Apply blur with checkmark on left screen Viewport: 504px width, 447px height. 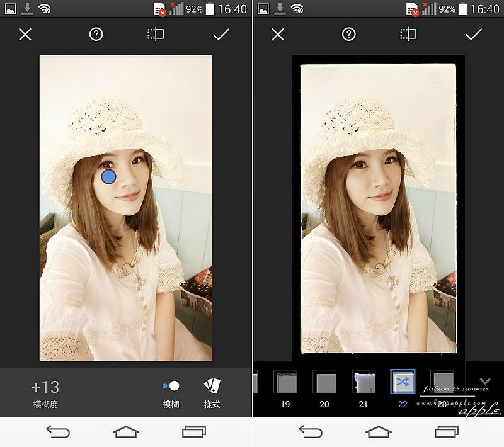click(220, 35)
